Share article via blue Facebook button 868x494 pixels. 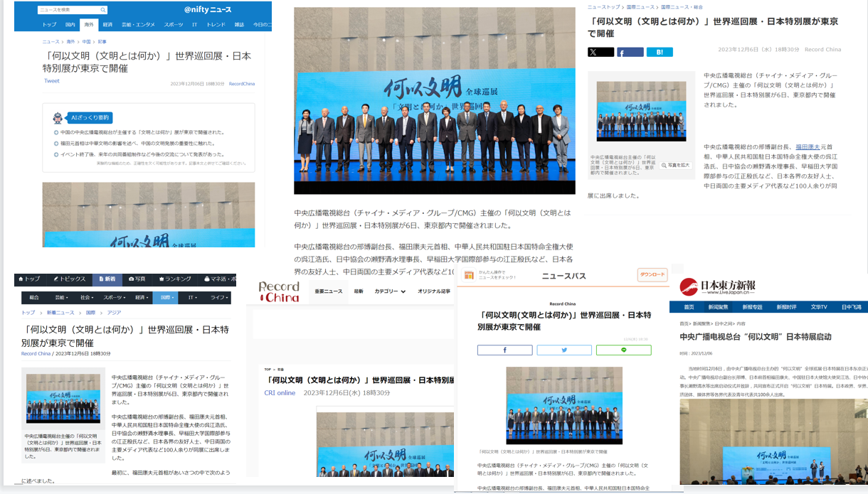(630, 52)
